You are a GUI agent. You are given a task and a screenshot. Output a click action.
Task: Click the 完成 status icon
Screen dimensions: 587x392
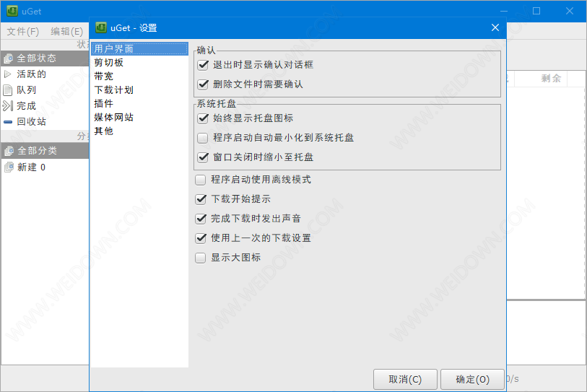pyautogui.click(x=8, y=106)
